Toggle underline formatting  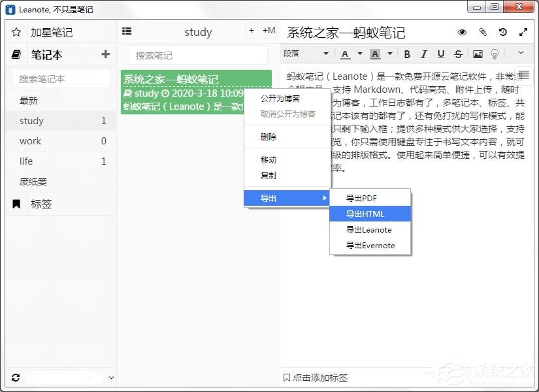pos(441,53)
